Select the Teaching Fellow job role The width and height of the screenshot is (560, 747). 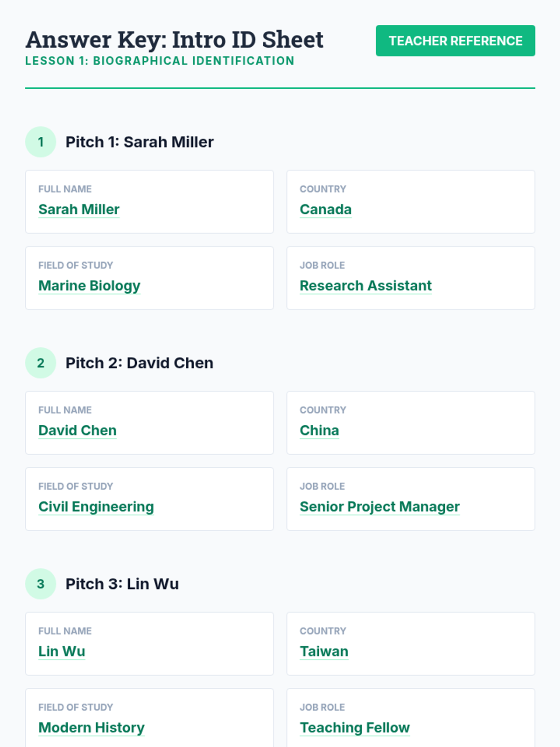(x=355, y=727)
